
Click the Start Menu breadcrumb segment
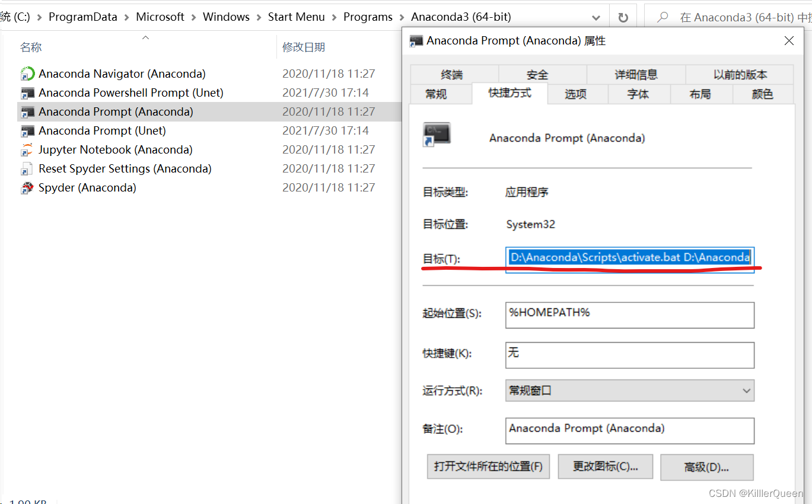pos(297,17)
